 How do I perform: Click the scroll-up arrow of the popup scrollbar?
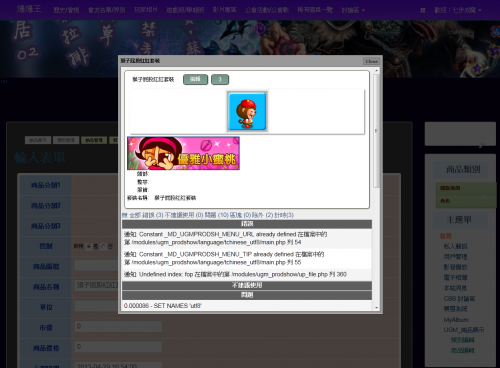coord(376,71)
